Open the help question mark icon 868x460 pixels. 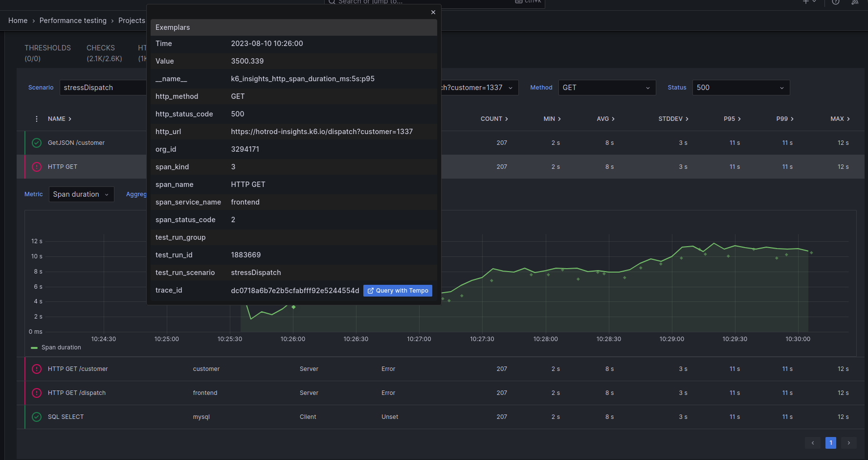click(835, 2)
